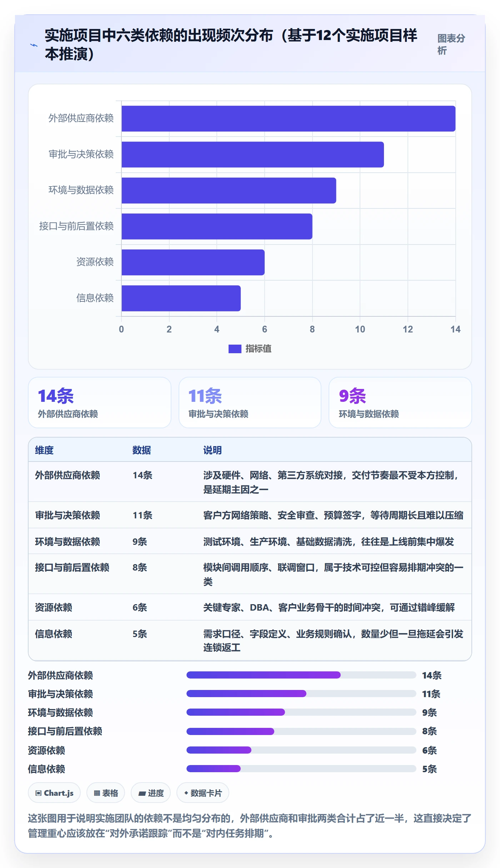Screen dimensions: 500x868
Task: Click the 外部供应商依赖 progress bar
Action: click(301, 675)
